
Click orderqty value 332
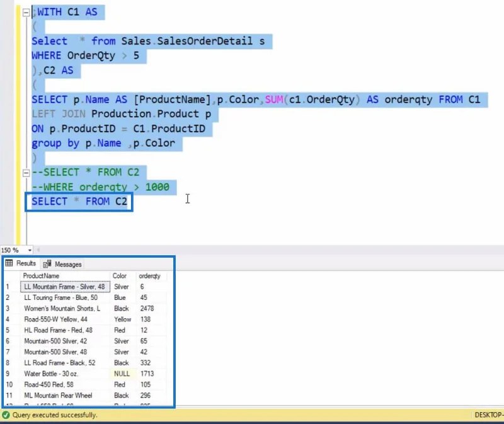(151, 363)
